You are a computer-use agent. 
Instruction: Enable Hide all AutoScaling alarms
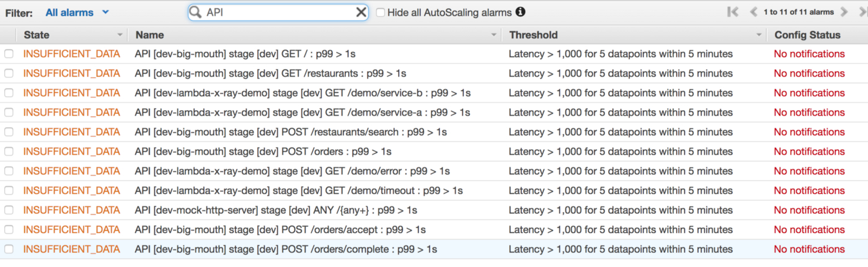pos(381,12)
